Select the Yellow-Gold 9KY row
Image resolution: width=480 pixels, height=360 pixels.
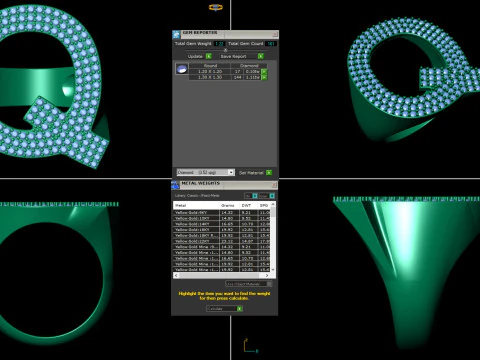222,212
